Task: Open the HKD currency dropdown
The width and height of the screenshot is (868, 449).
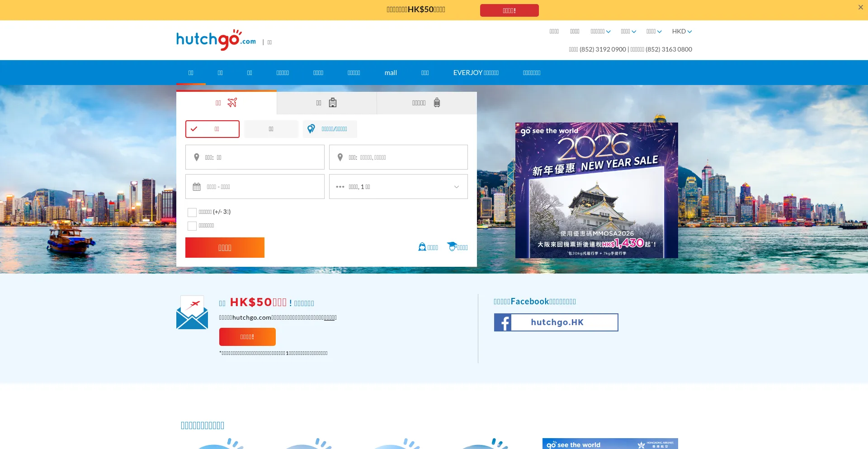Action: tap(681, 31)
